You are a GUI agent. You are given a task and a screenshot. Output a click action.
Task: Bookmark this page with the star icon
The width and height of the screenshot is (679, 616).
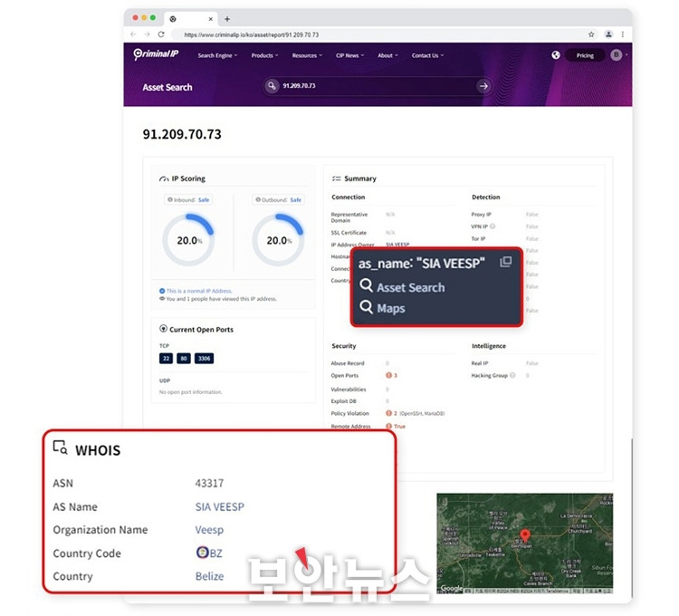click(x=591, y=34)
